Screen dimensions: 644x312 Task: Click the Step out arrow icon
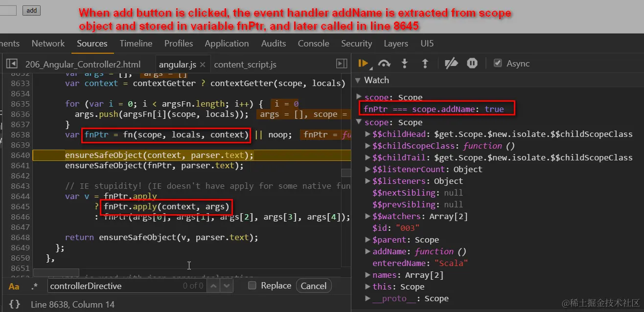coord(425,63)
